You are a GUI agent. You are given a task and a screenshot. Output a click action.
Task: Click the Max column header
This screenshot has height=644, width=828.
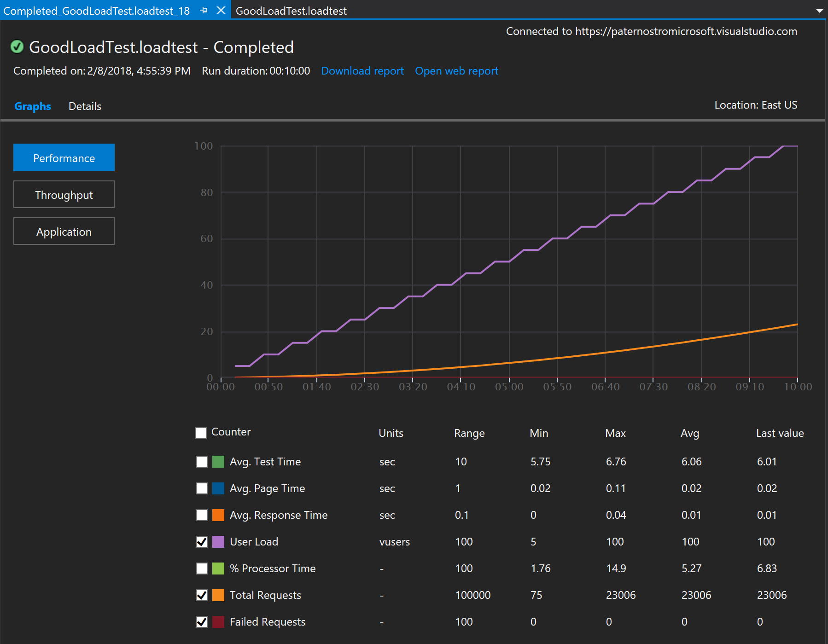[x=616, y=433]
